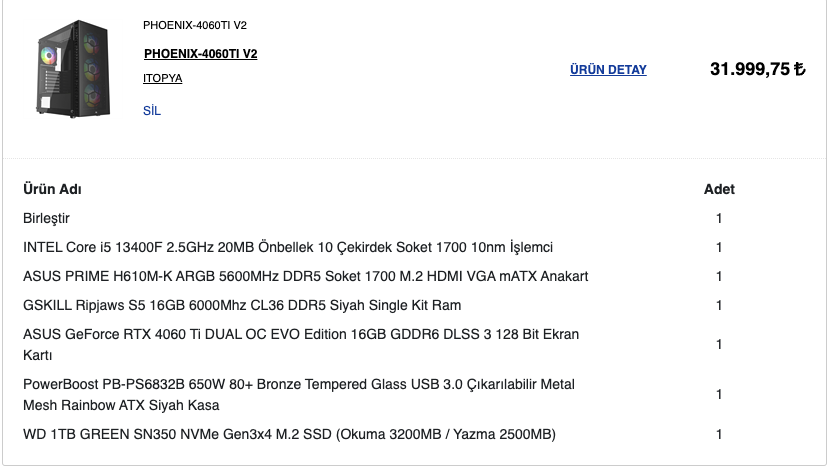Select the Birleştir row
The width and height of the screenshot is (830, 467).
pos(47,218)
